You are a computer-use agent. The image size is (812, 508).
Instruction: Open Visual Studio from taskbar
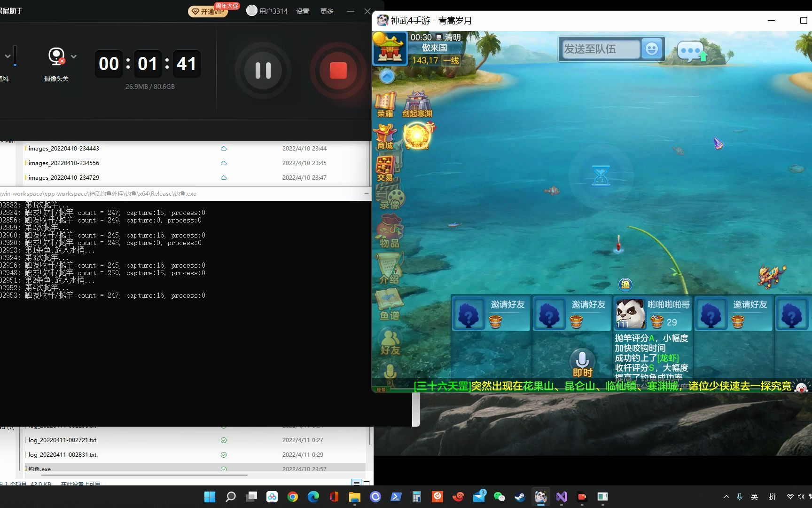pyautogui.click(x=562, y=497)
